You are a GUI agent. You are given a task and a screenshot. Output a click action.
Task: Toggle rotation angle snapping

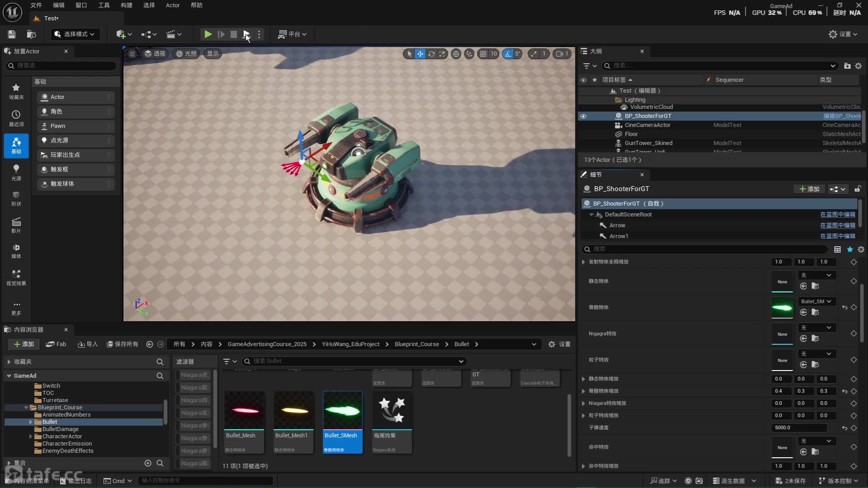click(x=508, y=54)
